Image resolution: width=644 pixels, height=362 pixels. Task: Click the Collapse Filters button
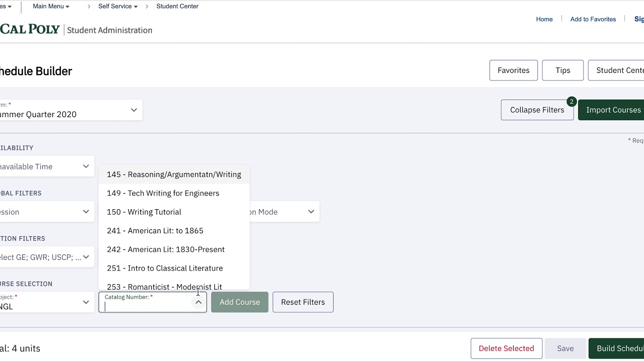click(x=537, y=110)
